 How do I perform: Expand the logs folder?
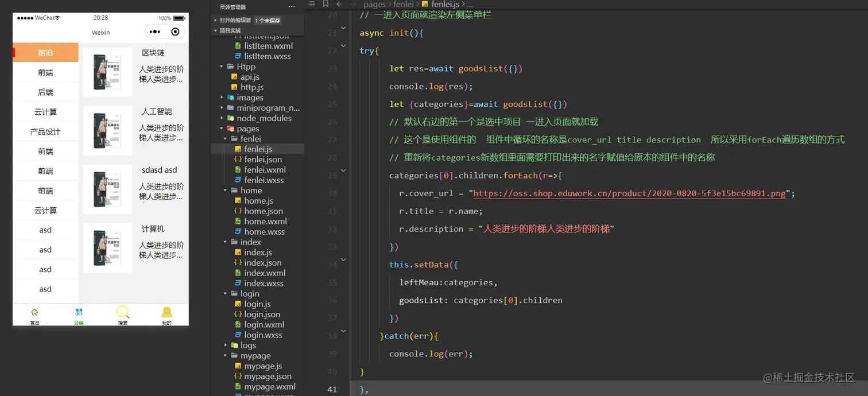coord(226,345)
